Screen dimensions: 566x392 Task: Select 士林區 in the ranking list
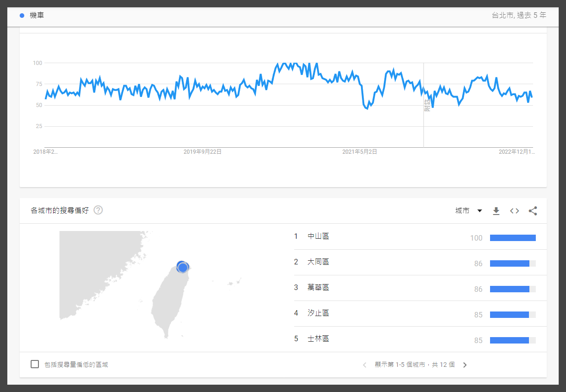click(x=318, y=339)
